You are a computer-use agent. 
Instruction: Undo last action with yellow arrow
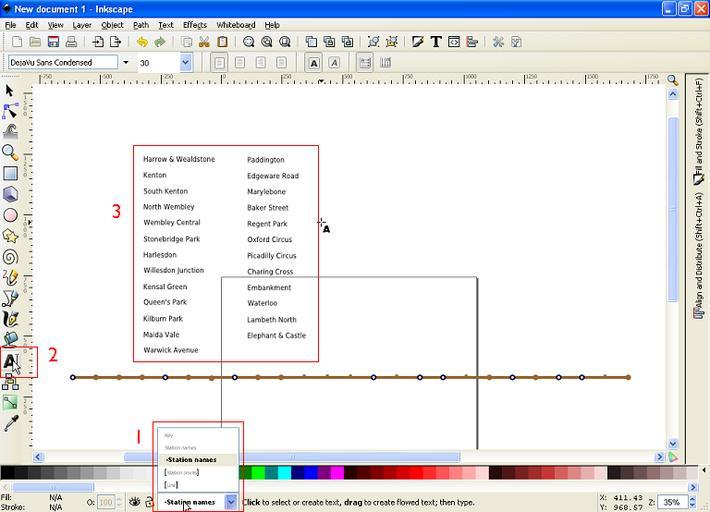[x=142, y=42]
